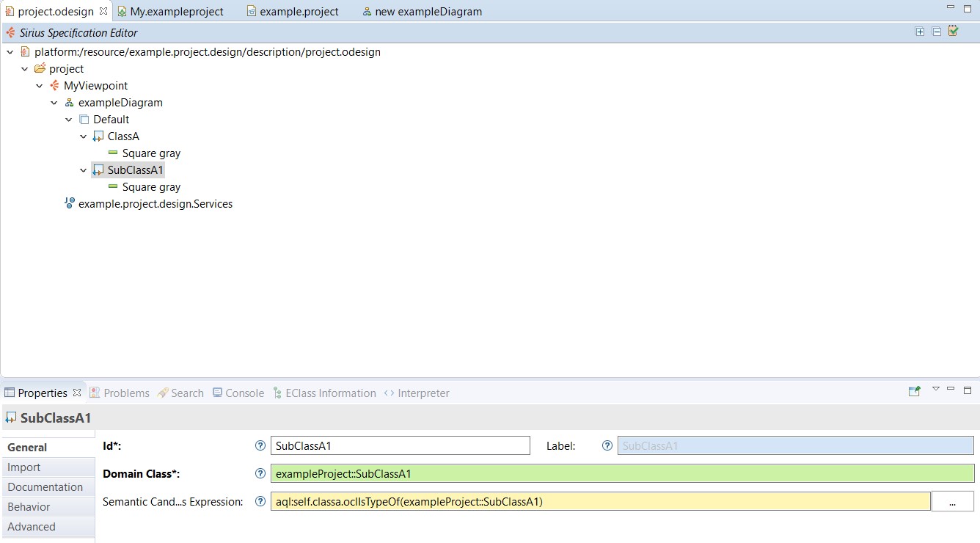The width and height of the screenshot is (980, 543).
Task: Switch to My.exampleproject editor tab
Action: click(x=176, y=12)
